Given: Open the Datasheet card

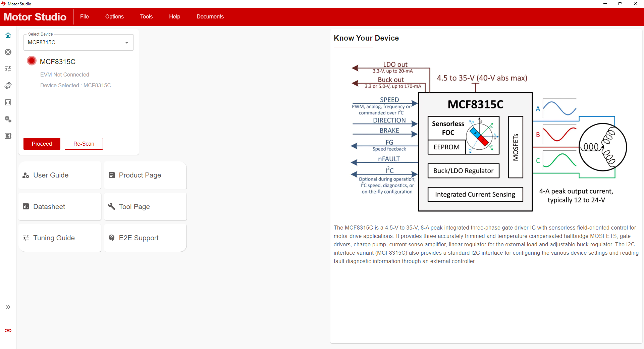Looking at the screenshot, I should [x=60, y=207].
